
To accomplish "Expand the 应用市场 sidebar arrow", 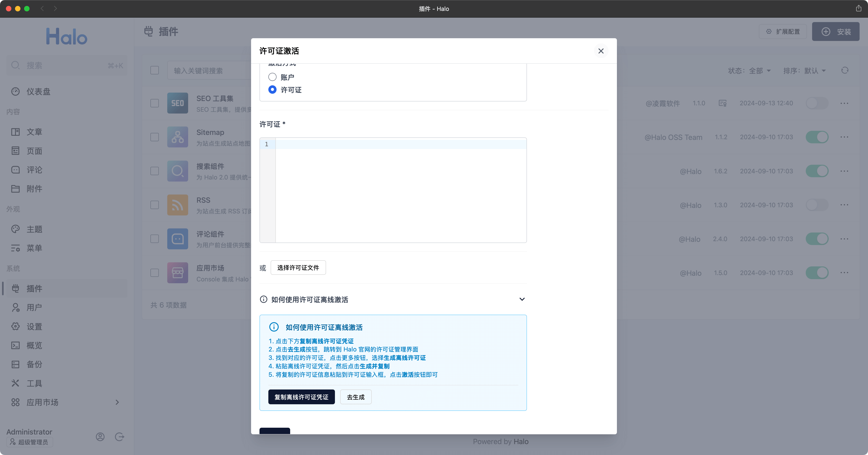I will 117,402.
